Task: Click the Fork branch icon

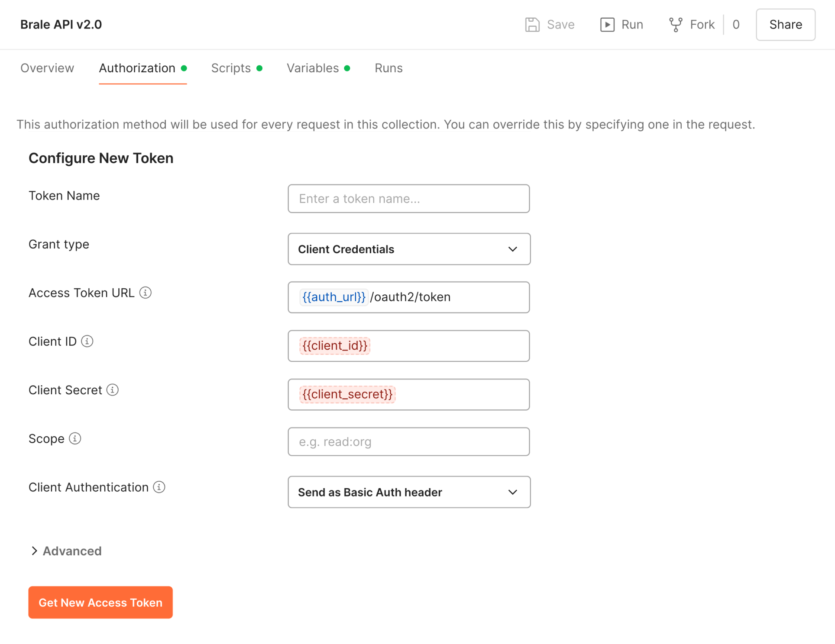Action: [x=676, y=25]
